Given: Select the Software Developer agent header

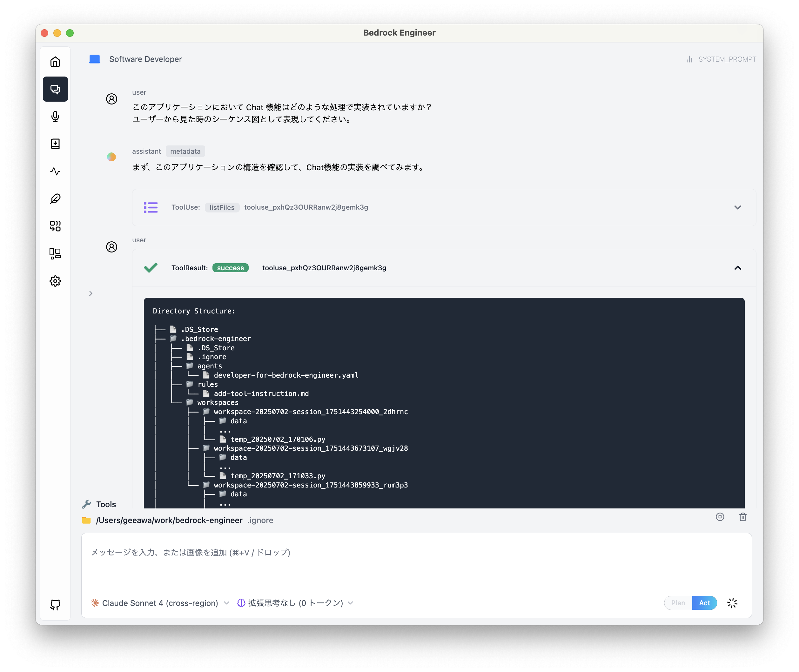Looking at the screenshot, I should [x=145, y=59].
